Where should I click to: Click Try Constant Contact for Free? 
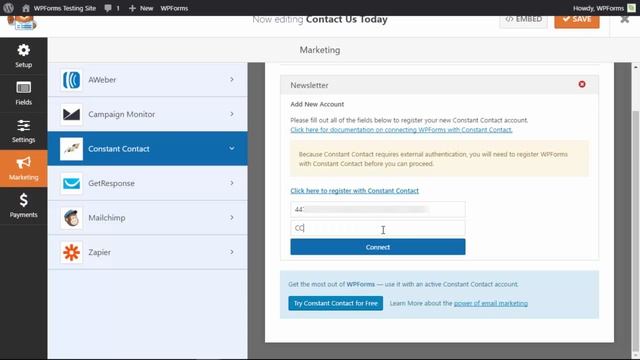(x=336, y=303)
